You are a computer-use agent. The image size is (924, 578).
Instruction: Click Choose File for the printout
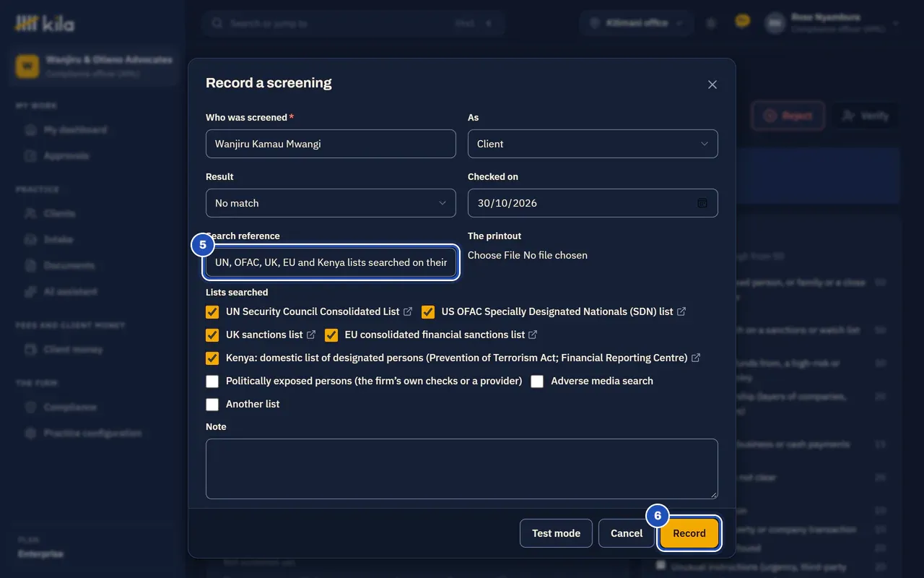pos(494,255)
